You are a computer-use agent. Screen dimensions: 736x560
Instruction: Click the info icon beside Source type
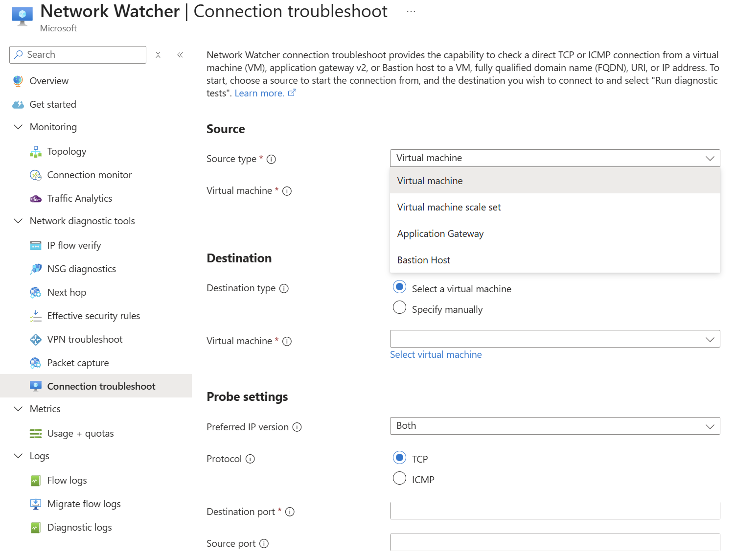click(x=271, y=160)
